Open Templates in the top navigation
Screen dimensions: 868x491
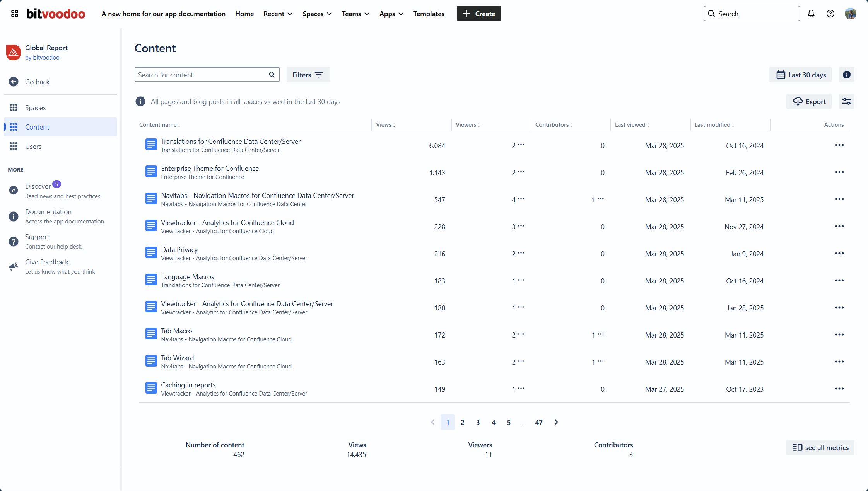pos(429,14)
